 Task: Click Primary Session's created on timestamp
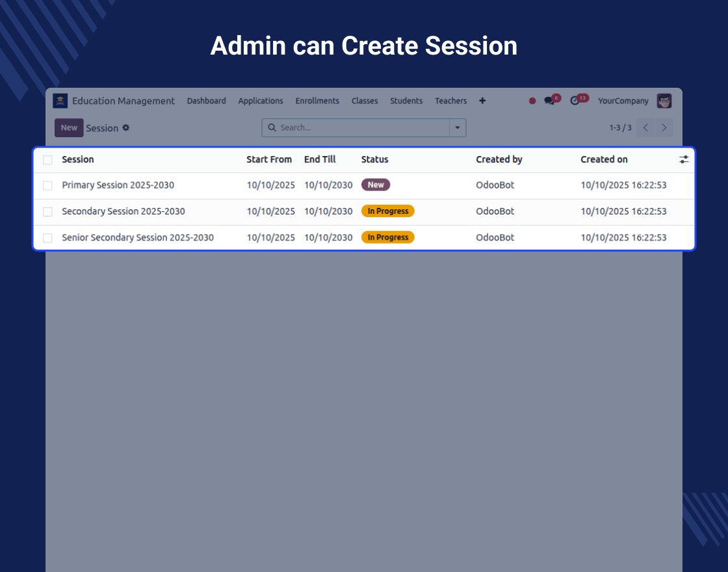(623, 185)
